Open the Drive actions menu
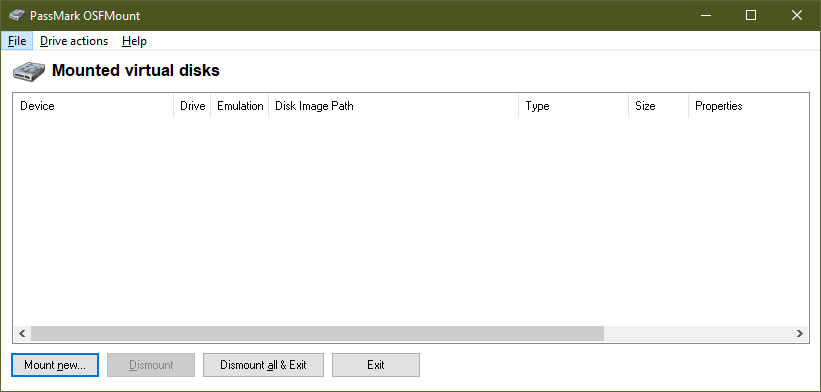The image size is (821, 392). point(74,41)
